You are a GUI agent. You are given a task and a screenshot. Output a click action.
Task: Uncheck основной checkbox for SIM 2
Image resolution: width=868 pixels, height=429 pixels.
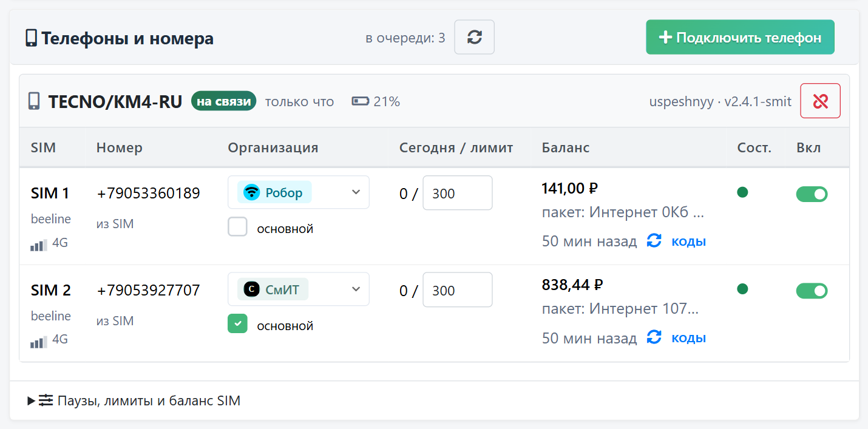(x=237, y=323)
